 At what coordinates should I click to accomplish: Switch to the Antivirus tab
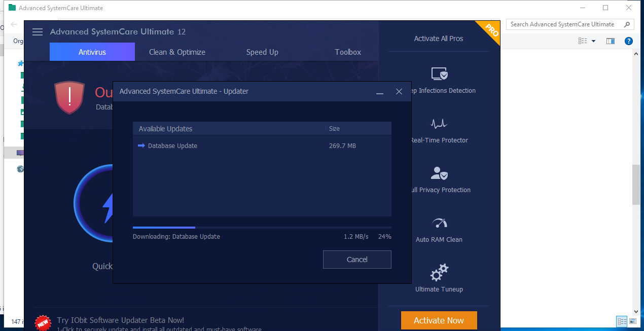tap(92, 52)
